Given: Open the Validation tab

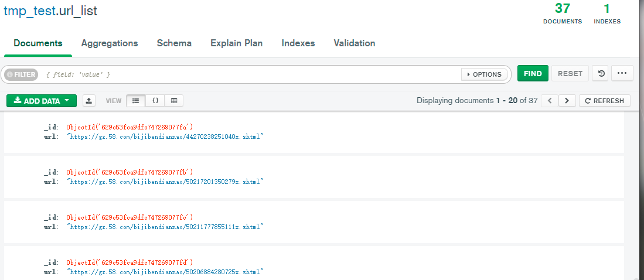Looking at the screenshot, I should click(x=355, y=43).
